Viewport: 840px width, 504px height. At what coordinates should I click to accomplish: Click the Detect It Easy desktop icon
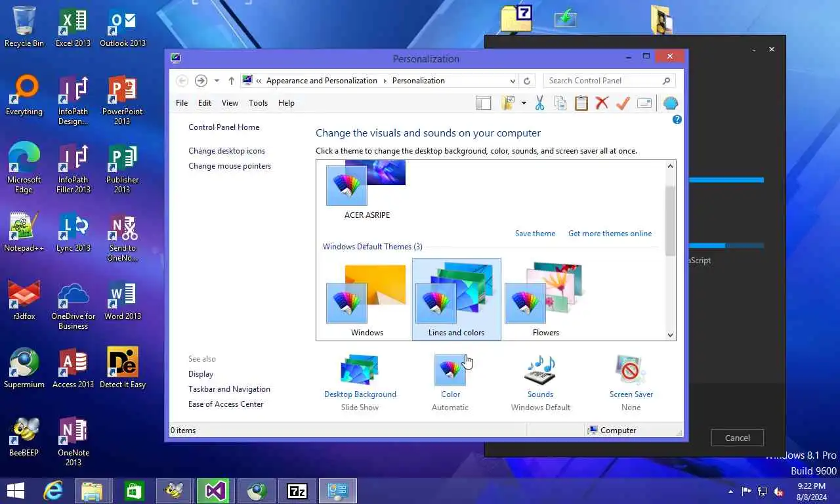click(x=123, y=368)
